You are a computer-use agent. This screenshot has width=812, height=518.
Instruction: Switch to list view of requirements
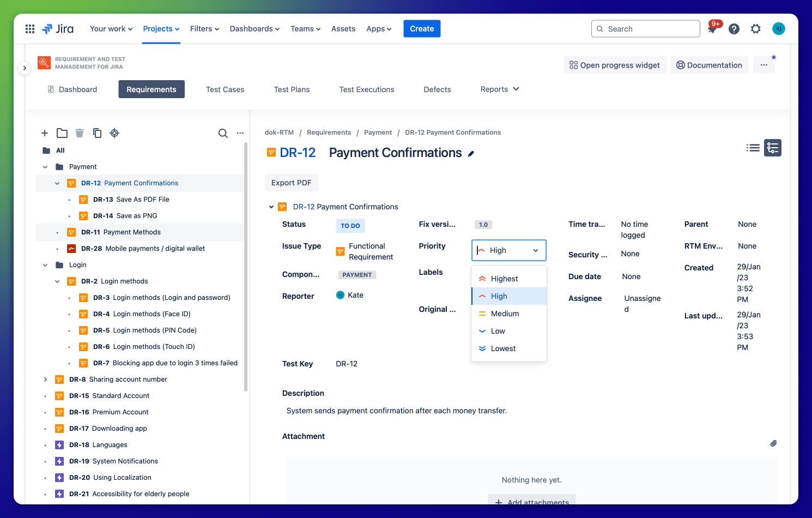(x=753, y=148)
